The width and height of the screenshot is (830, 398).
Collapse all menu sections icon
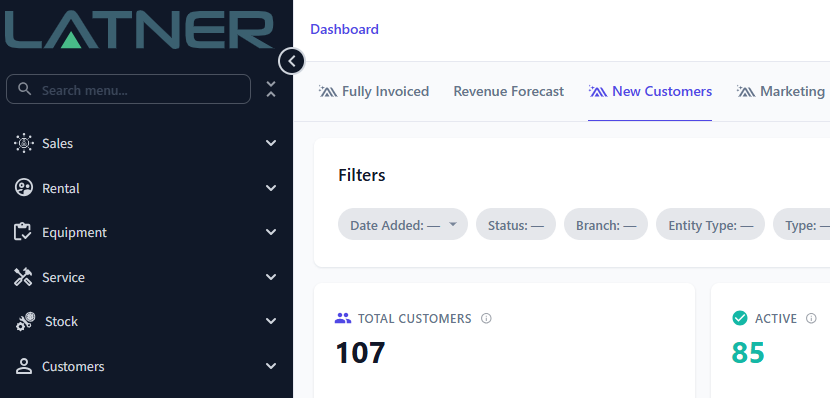[x=271, y=89]
